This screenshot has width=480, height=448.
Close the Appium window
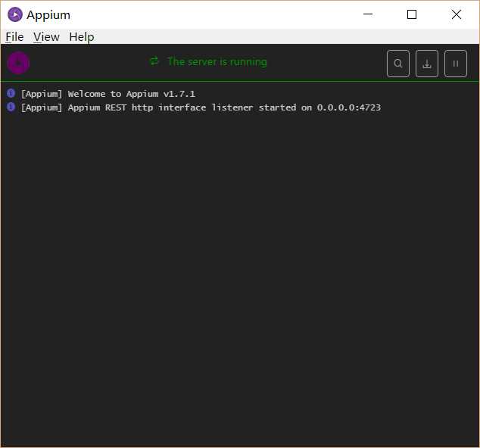click(x=456, y=14)
